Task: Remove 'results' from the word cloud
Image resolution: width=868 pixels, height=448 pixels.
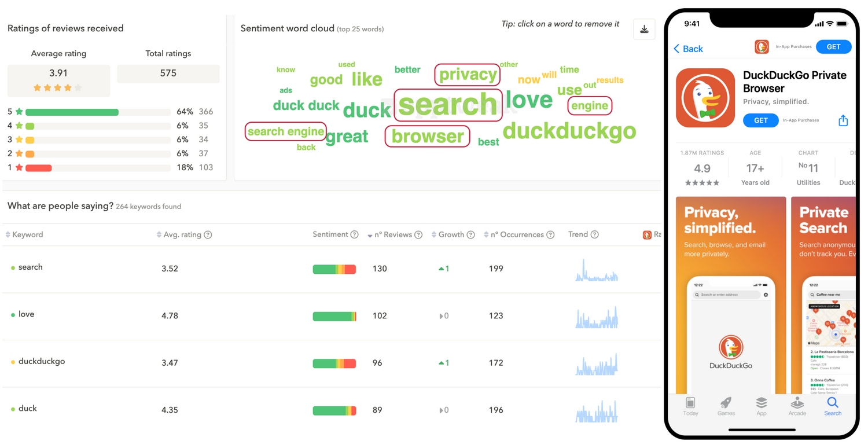Action: pos(610,80)
